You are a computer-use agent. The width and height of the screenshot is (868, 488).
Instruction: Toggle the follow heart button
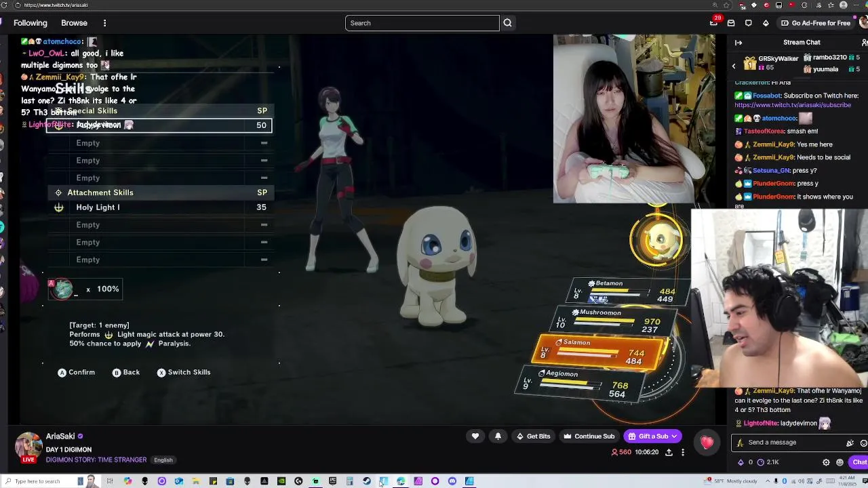tap(475, 436)
